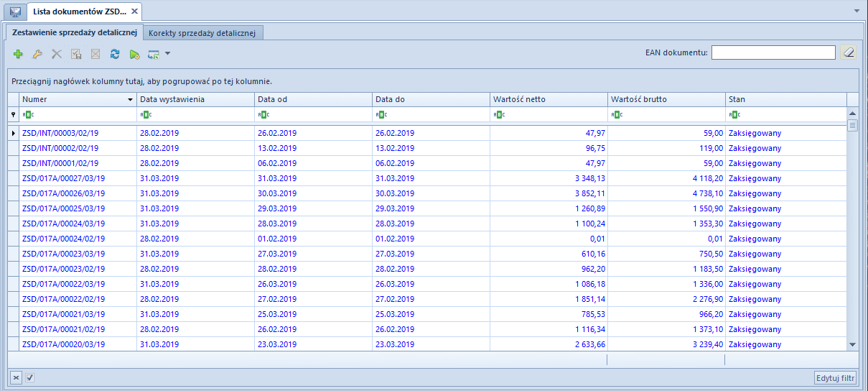Viewport: 868px width, 391px height.
Task: Click the vertical scrollbar thumb
Action: [853, 125]
